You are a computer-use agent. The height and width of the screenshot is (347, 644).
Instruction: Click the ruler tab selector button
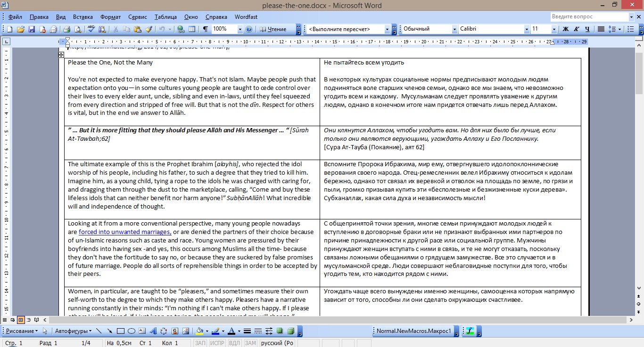pos(6,42)
